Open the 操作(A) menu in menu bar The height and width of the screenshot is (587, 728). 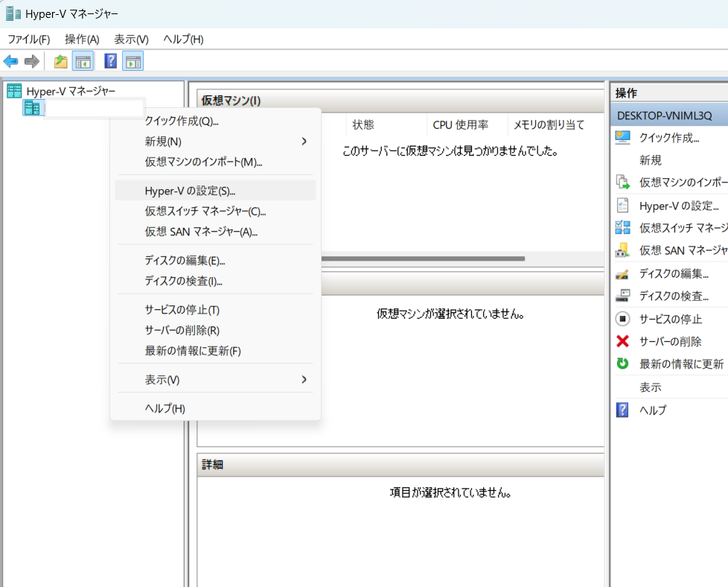82,39
